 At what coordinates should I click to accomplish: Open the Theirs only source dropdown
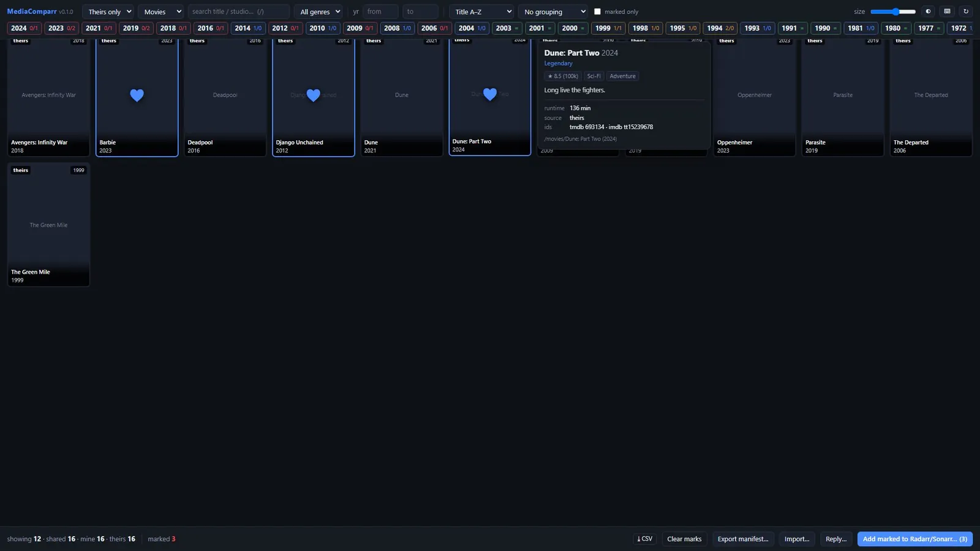click(x=108, y=12)
